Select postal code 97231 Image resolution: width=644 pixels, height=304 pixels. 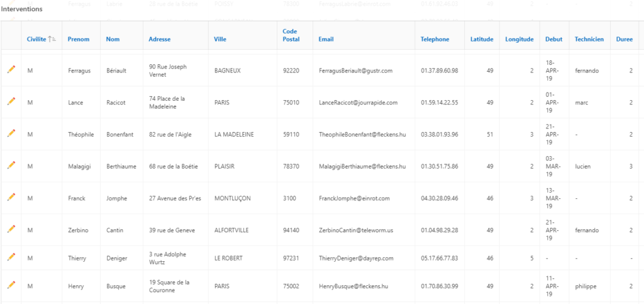[291, 259]
